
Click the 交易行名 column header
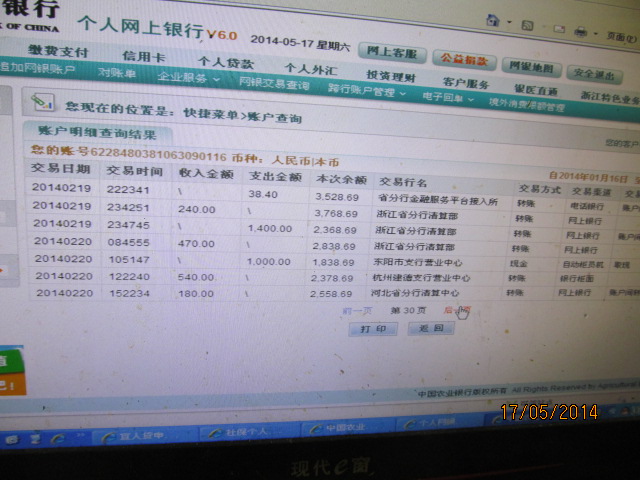(x=403, y=182)
